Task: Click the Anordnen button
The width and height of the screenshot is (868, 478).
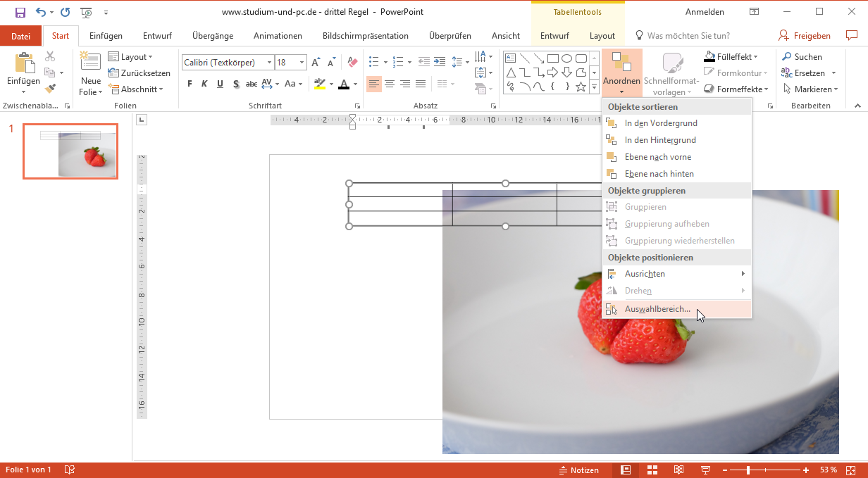Action: (x=621, y=73)
